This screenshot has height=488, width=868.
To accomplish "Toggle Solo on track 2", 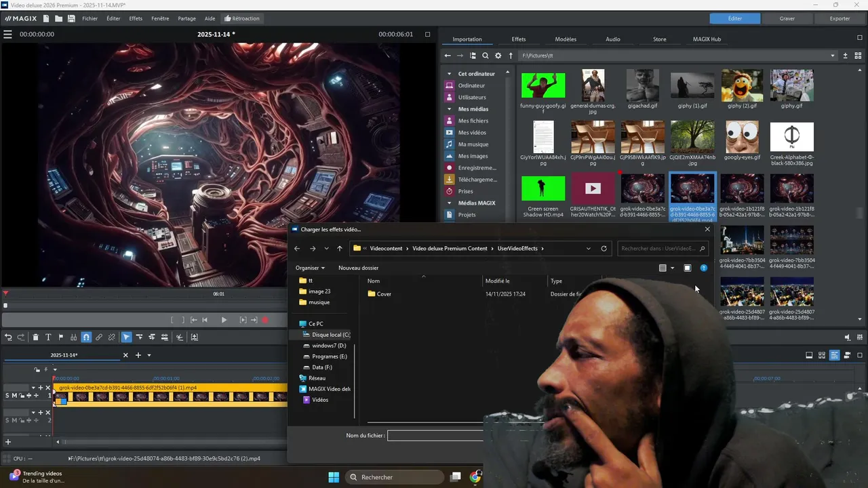I will click(8, 420).
